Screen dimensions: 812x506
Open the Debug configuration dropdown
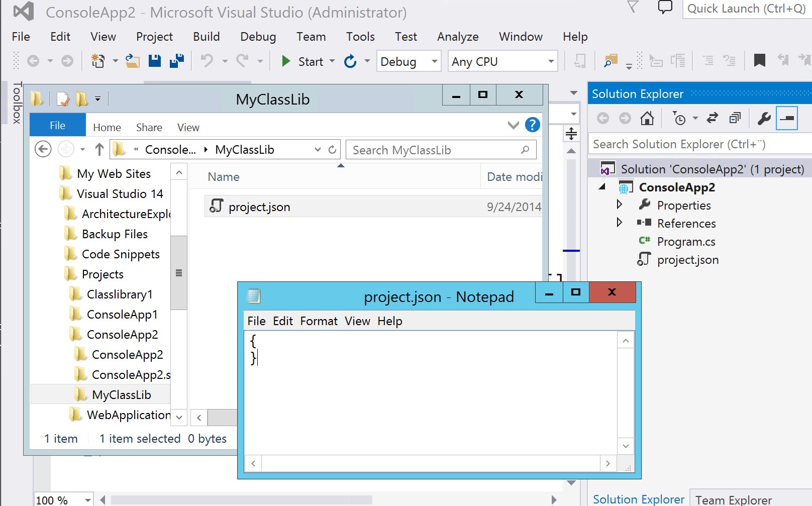point(435,61)
